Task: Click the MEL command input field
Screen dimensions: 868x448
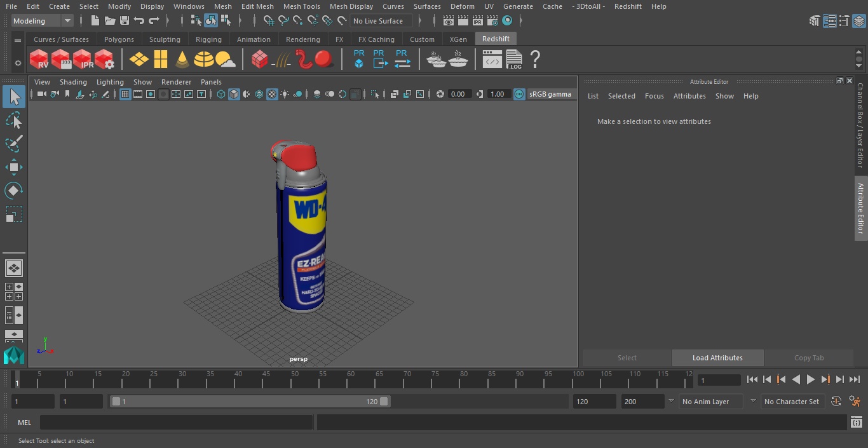Action: (x=176, y=423)
